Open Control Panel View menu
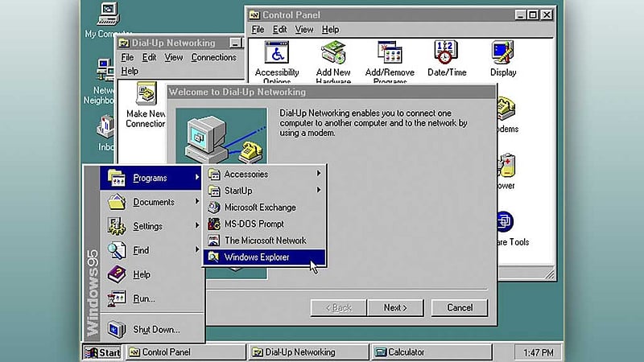The width and height of the screenshot is (644, 362). [x=304, y=30]
